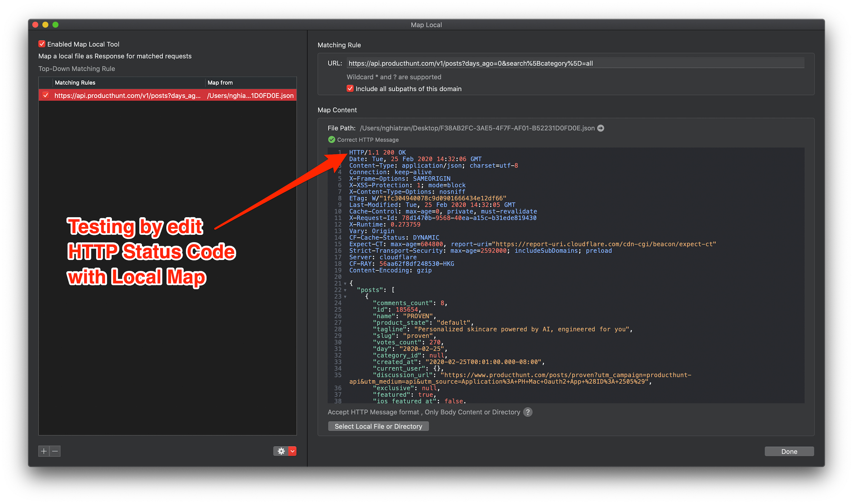The width and height of the screenshot is (853, 504).
Task: Click the gear settings icon
Action: 281,451
